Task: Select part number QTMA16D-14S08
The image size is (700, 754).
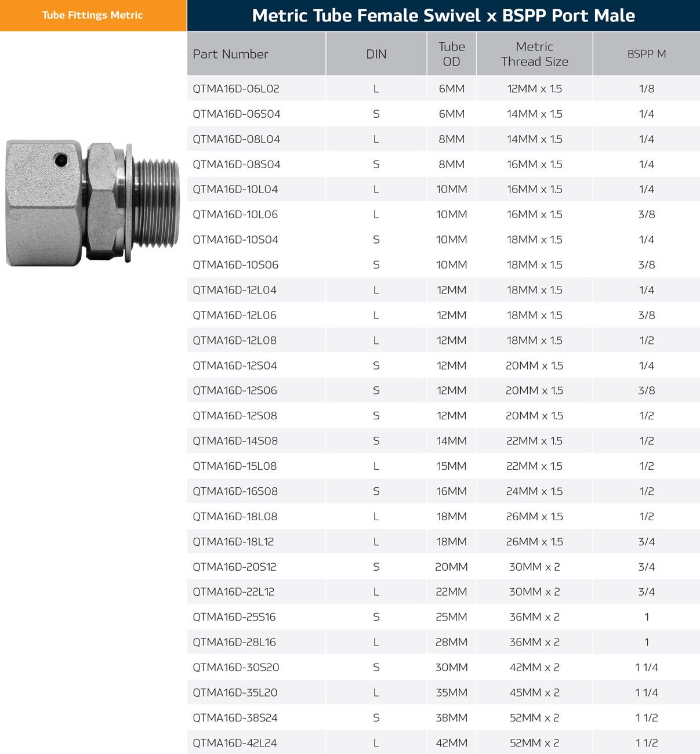Action: point(235,441)
